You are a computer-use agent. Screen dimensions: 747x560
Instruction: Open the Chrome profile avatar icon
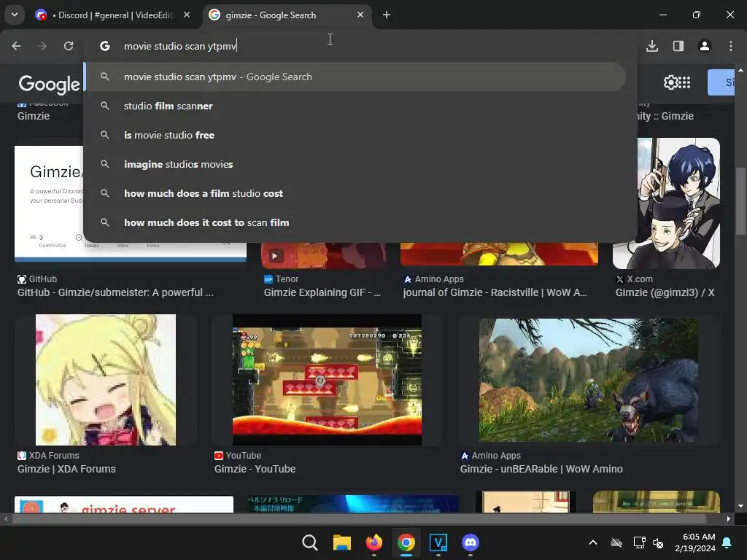point(705,46)
